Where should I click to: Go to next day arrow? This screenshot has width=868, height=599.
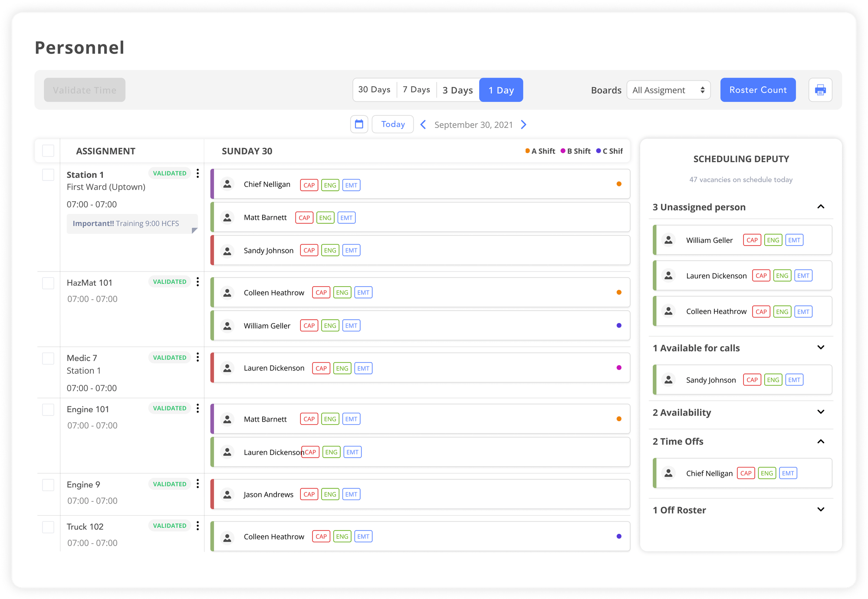tap(523, 125)
